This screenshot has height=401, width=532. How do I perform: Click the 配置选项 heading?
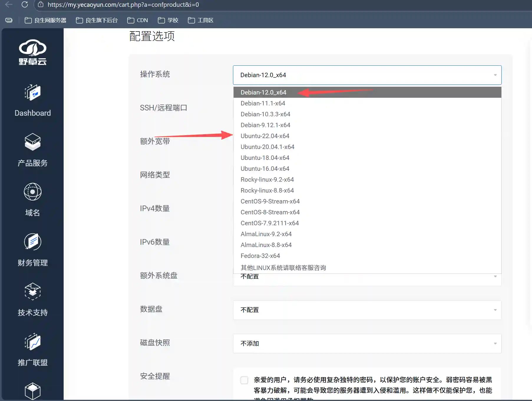pos(152,36)
